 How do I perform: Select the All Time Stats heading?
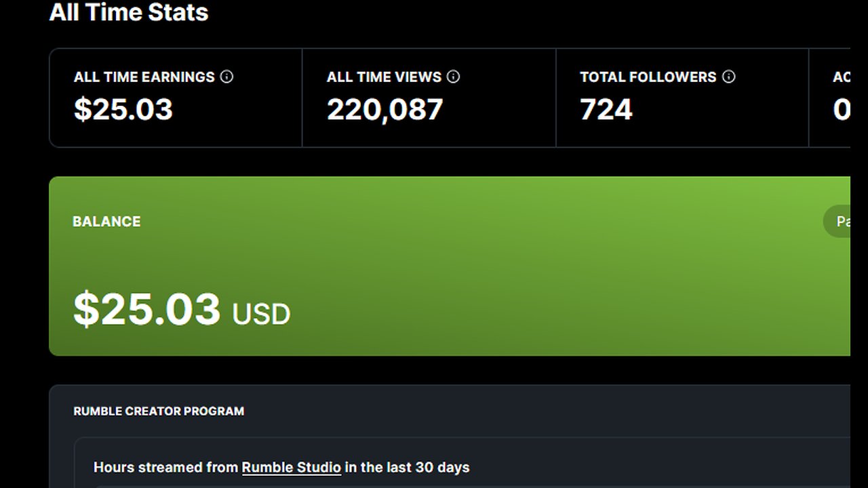(129, 13)
